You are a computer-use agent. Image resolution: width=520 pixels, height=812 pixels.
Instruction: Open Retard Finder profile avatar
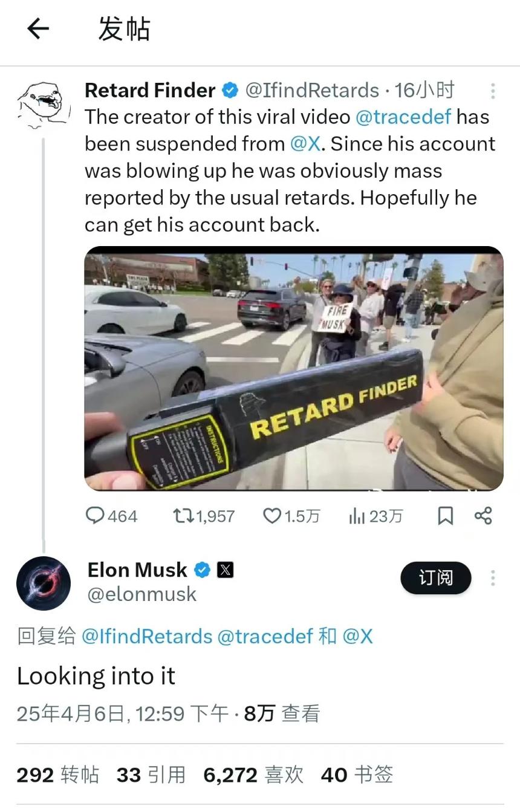[x=41, y=104]
